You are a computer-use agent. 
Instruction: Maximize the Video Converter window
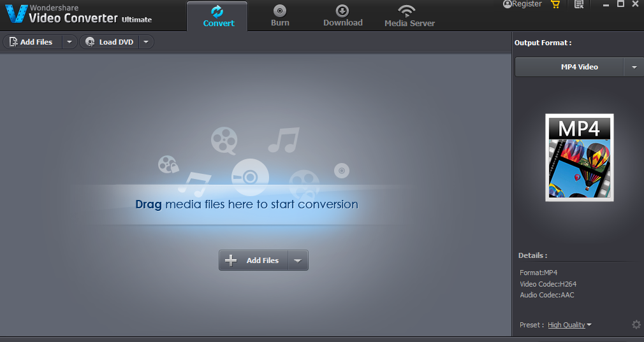pyautogui.click(x=620, y=4)
